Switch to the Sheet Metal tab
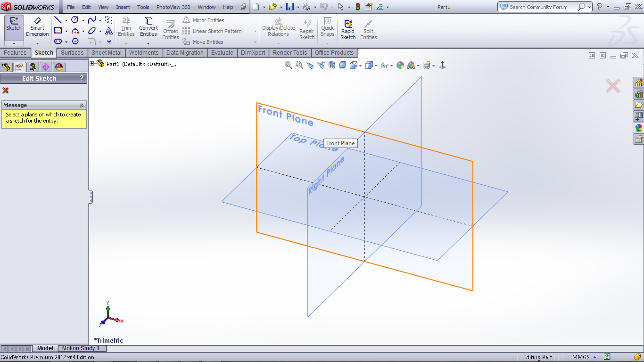The height and width of the screenshot is (362, 644). tap(106, 53)
